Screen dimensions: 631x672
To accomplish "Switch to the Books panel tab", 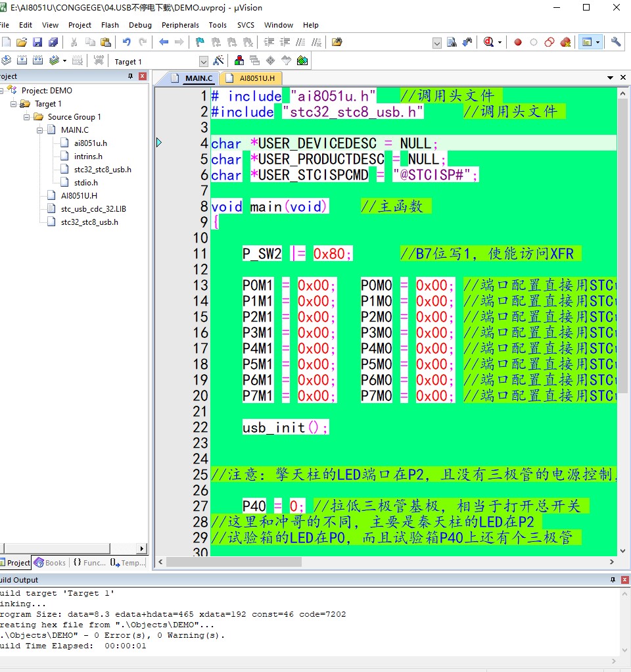I will click(x=50, y=563).
